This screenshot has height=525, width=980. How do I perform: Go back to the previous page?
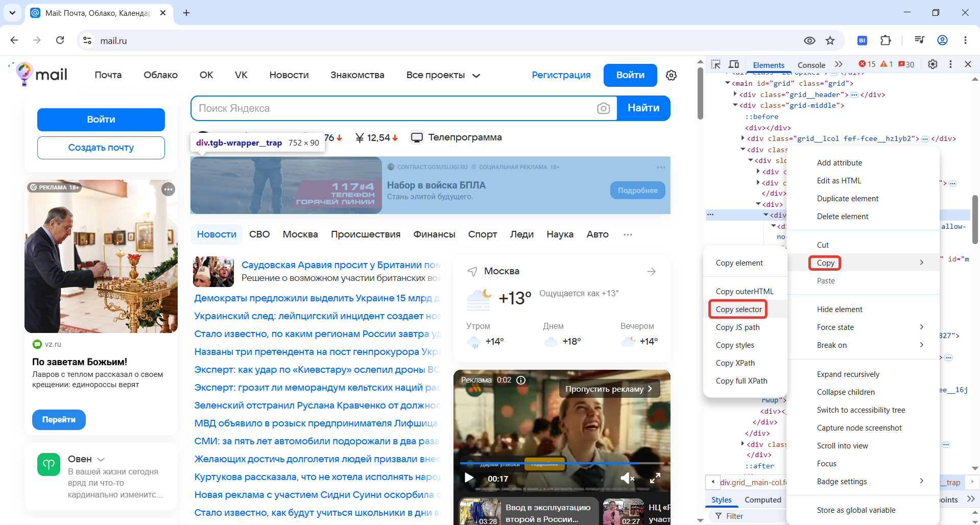(14, 40)
